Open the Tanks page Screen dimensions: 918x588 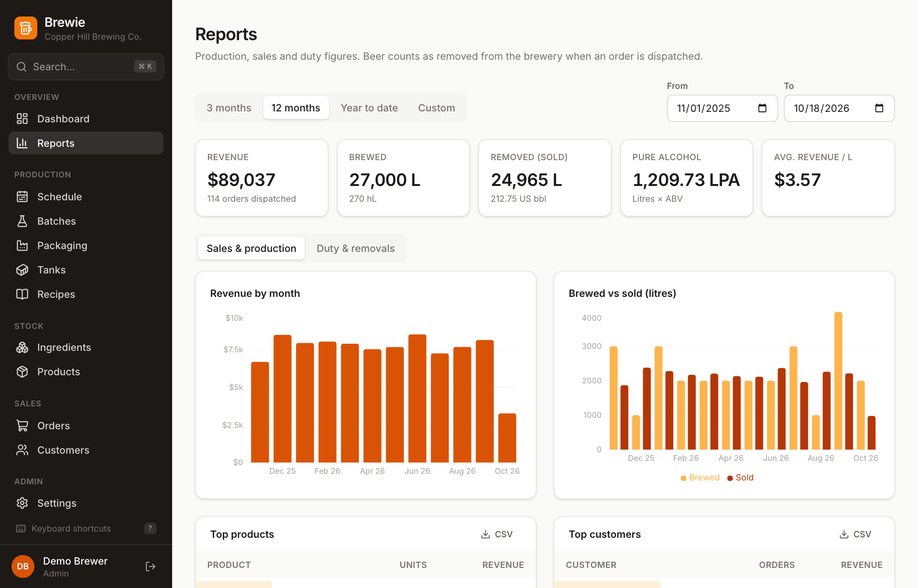pyautogui.click(x=86, y=270)
